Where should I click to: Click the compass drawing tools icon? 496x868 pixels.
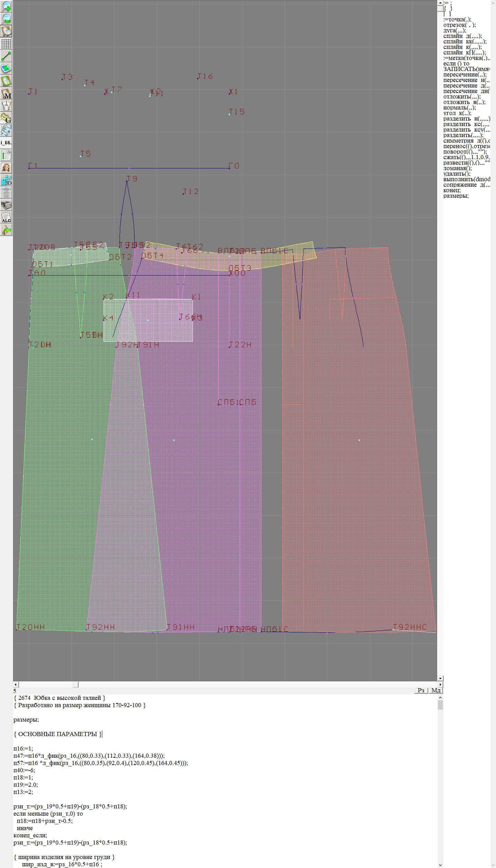pyautogui.click(x=6, y=106)
